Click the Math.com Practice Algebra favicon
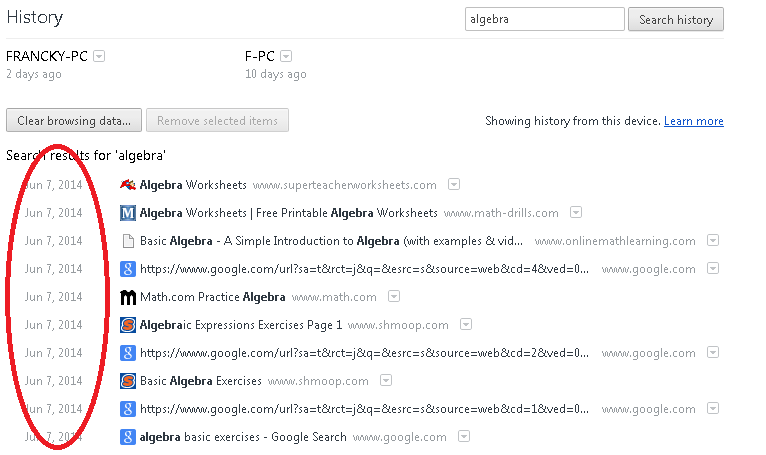 (x=128, y=297)
